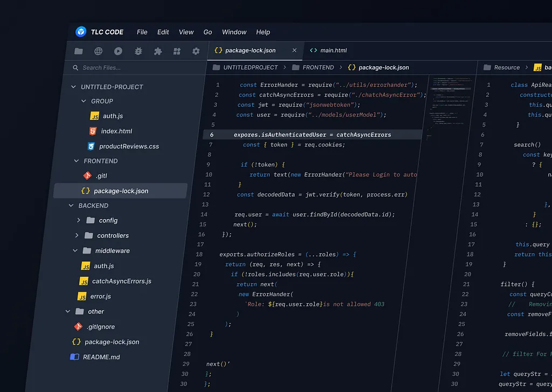This screenshot has width=552, height=392.
Task: Open the Window menu
Action: pos(234,32)
